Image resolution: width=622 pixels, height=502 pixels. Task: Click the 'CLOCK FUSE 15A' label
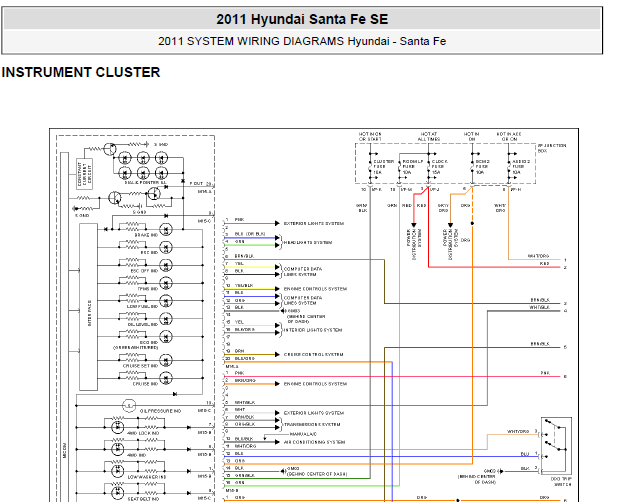click(x=440, y=167)
